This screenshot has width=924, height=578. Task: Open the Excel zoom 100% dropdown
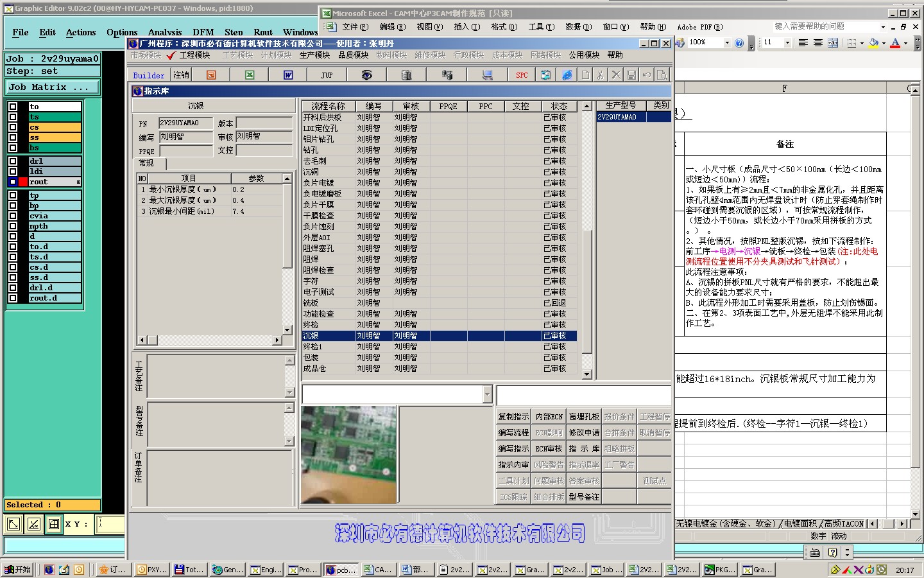coord(727,43)
